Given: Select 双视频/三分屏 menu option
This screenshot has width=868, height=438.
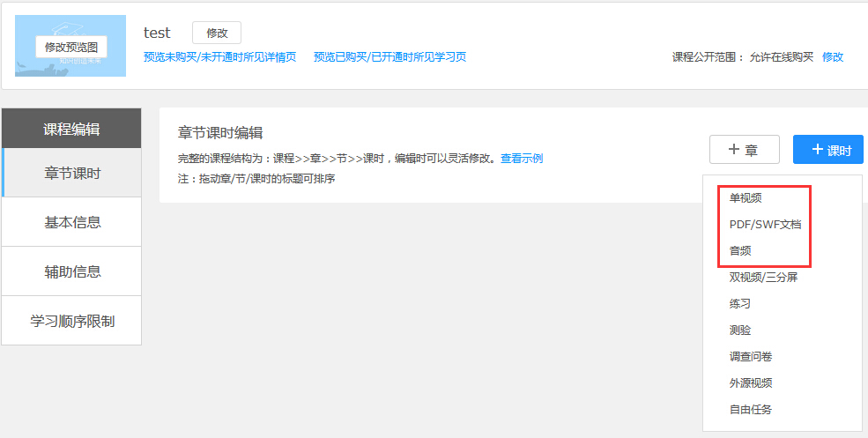Looking at the screenshot, I should (x=763, y=278).
